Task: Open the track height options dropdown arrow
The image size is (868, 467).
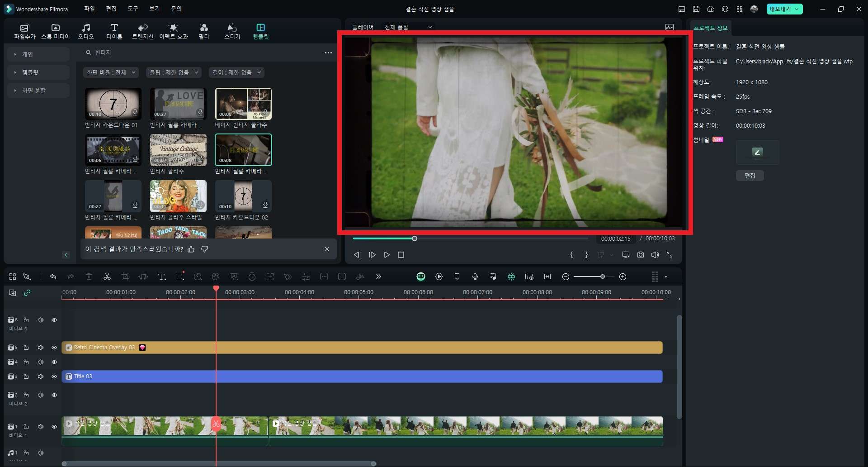Action: (666, 277)
